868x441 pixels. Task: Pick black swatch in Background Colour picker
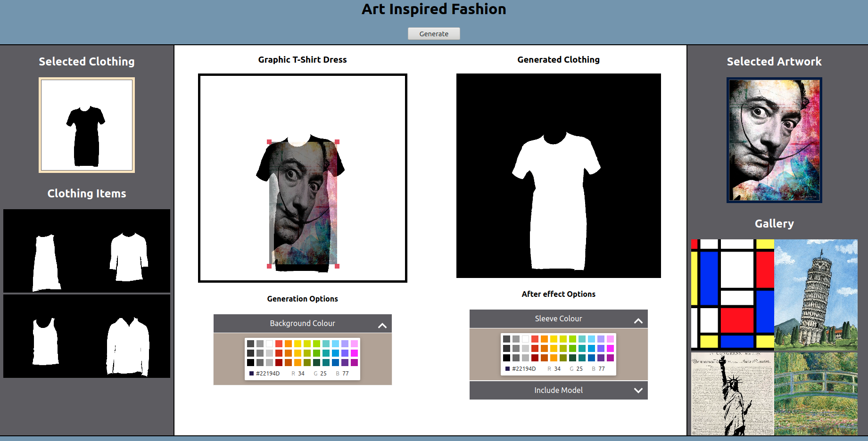250,362
